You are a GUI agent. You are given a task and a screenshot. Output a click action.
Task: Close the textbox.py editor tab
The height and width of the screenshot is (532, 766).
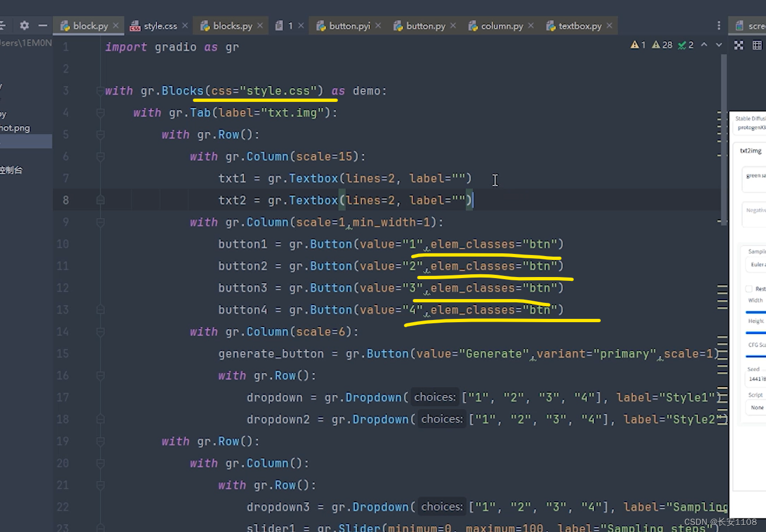tap(609, 25)
